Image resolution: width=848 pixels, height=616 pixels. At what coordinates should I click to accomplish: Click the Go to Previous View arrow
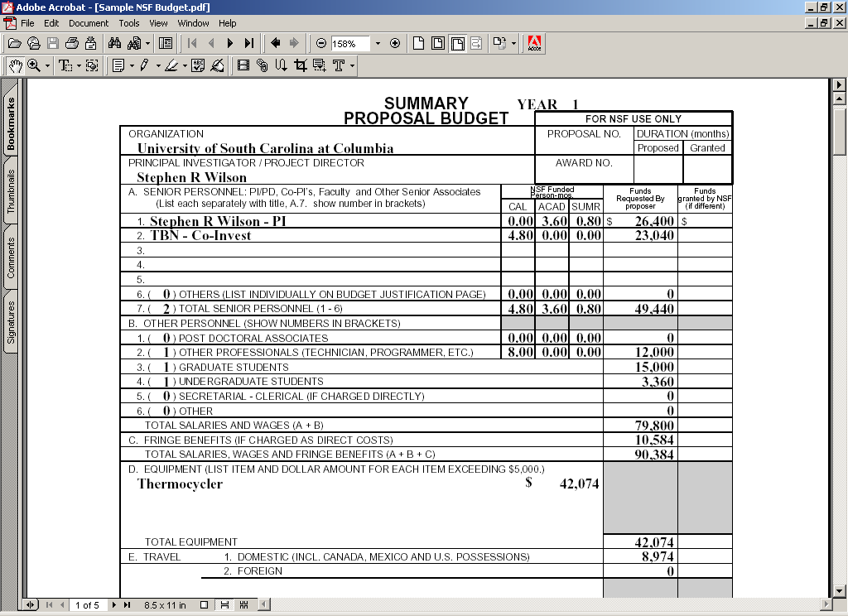point(275,43)
